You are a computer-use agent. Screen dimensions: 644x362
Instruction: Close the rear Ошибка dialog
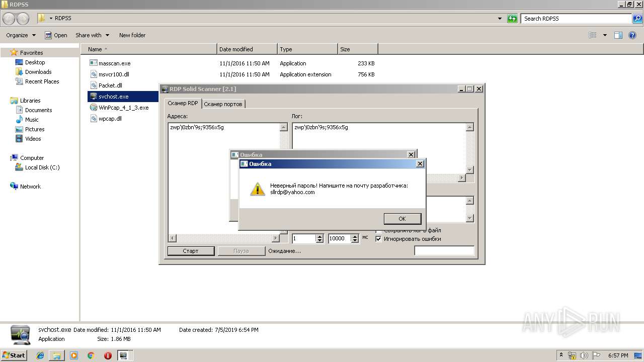pos(411,154)
